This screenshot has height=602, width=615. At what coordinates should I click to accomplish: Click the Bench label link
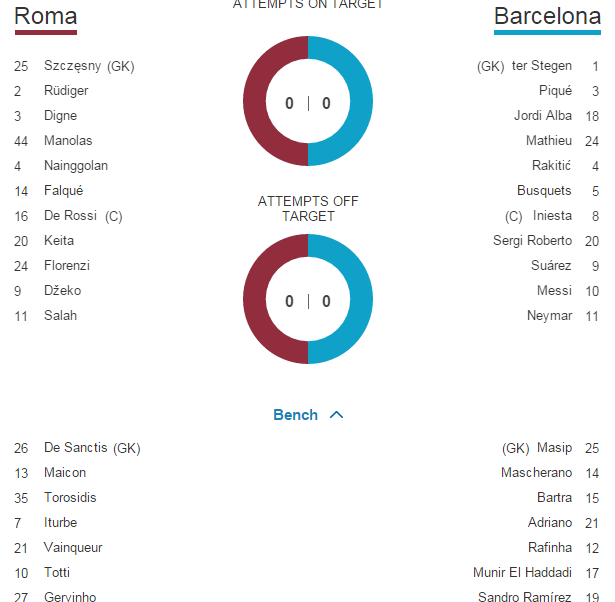tap(295, 415)
